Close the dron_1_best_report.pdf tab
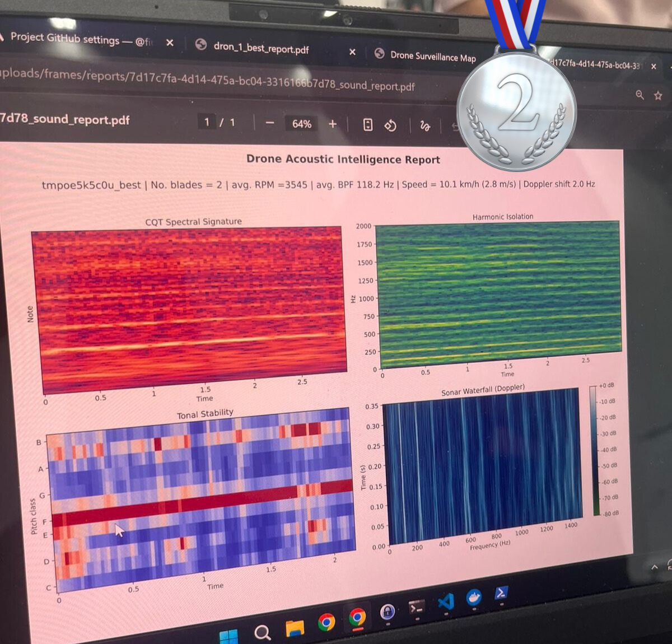The height and width of the screenshot is (644, 672). pyautogui.click(x=352, y=52)
